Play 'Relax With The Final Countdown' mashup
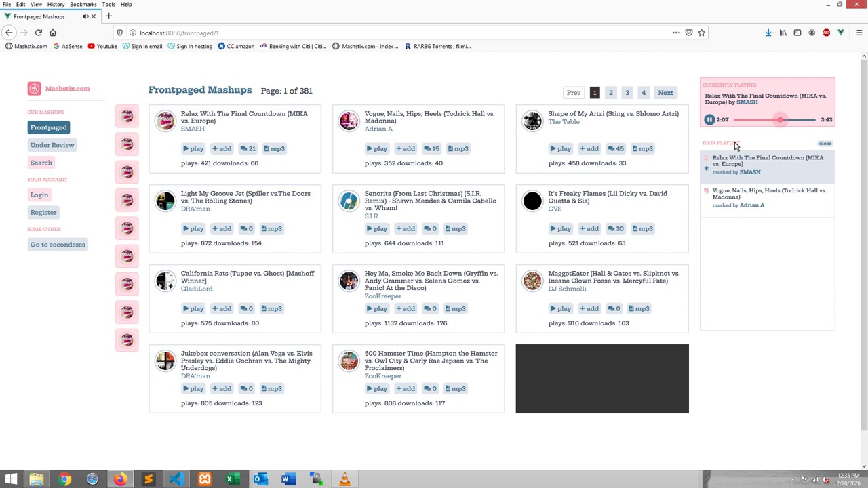Viewport: 868px width, 488px height. point(193,149)
